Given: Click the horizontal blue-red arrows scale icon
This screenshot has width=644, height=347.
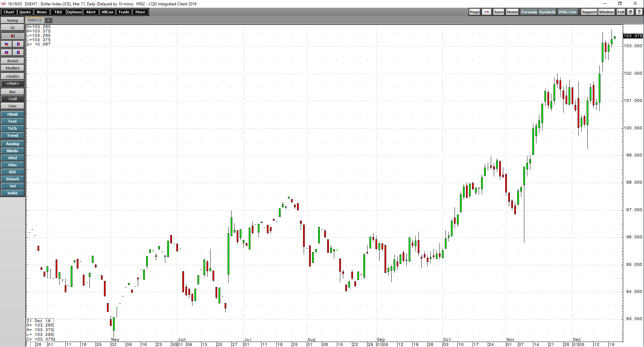Looking at the screenshot, I should click(7, 44).
